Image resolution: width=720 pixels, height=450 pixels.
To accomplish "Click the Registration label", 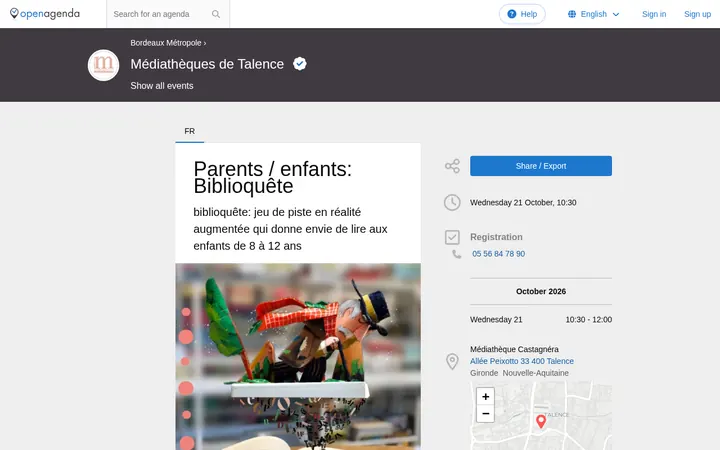I will tap(496, 237).
